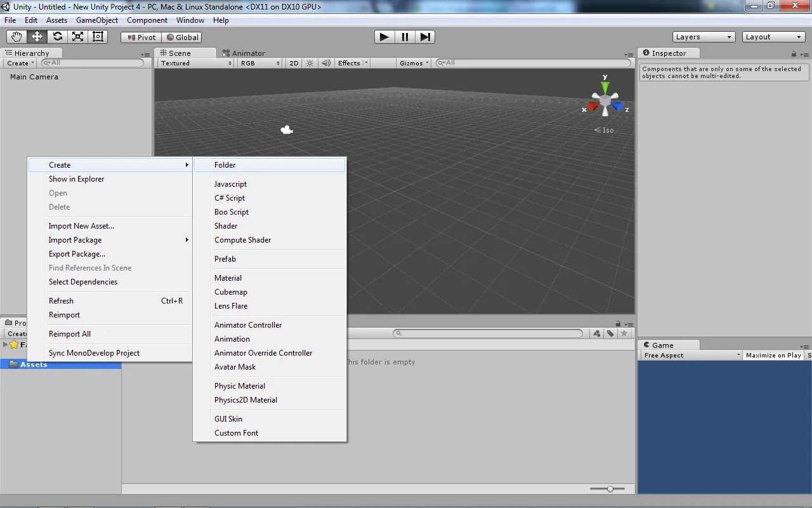Select the Scale tool
Screen dimensions: 812x508
[77, 37]
